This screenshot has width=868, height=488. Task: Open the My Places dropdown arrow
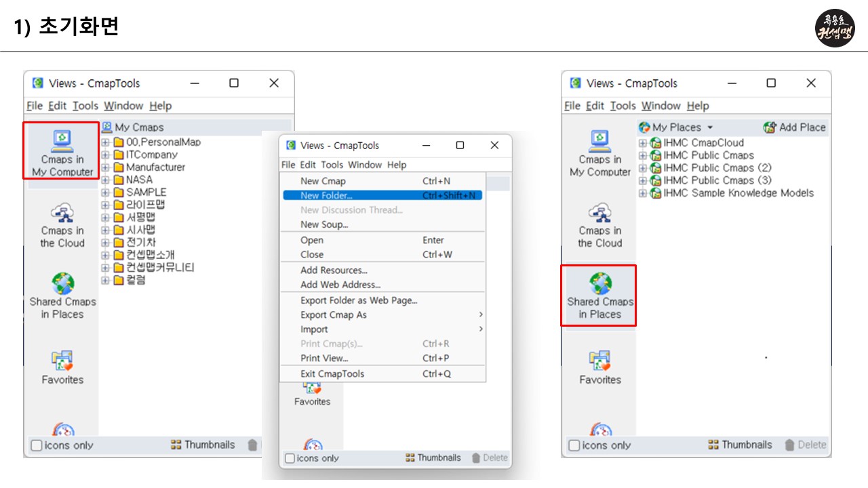(710, 127)
